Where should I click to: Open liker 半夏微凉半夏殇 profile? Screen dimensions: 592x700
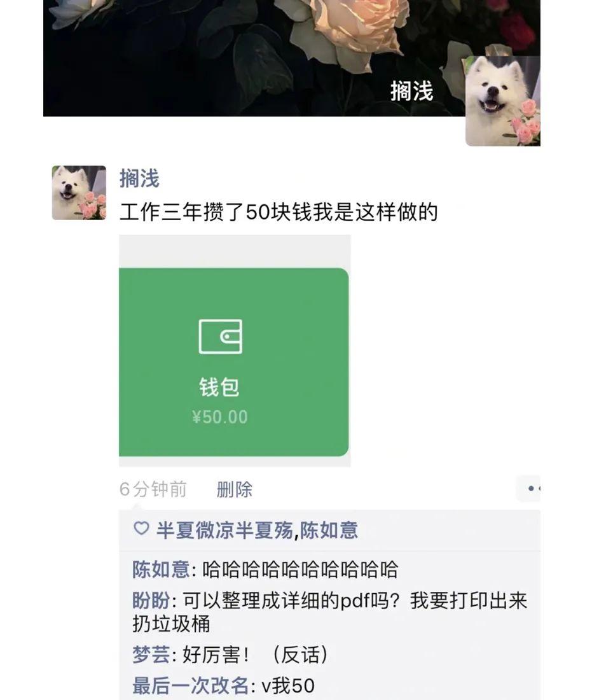pyautogui.click(x=224, y=530)
